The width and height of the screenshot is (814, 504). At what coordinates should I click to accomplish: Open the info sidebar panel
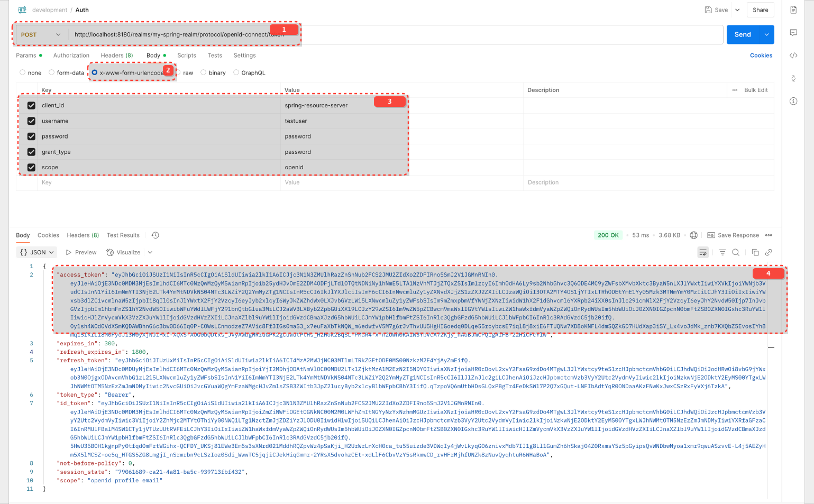(x=793, y=101)
